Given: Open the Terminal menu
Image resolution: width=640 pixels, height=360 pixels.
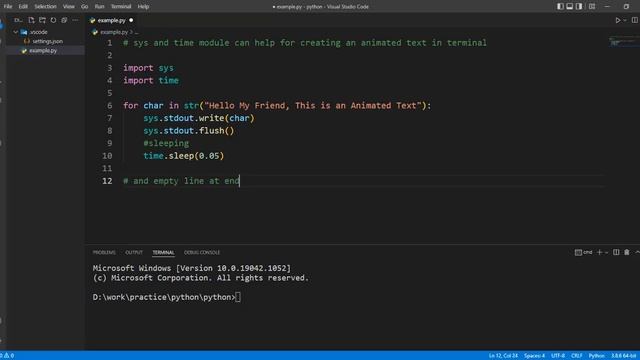Looking at the screenshot, I should tap(121, 7).
